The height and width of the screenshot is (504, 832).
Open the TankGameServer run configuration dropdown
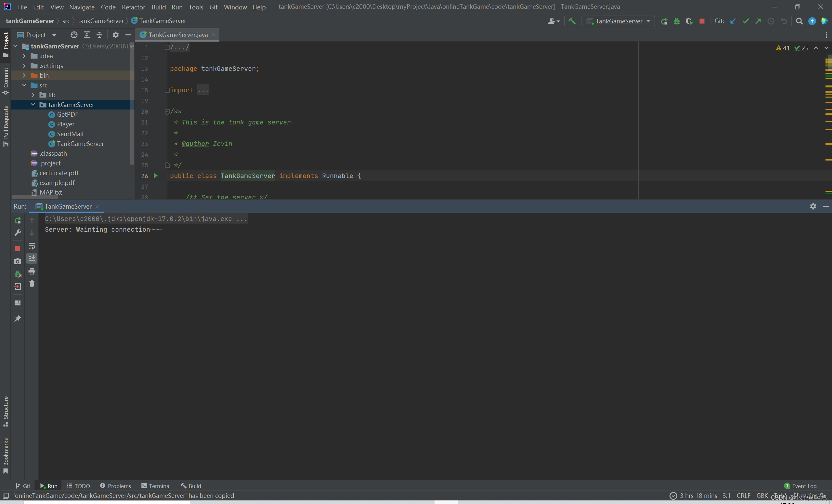(x=618, y=21)
